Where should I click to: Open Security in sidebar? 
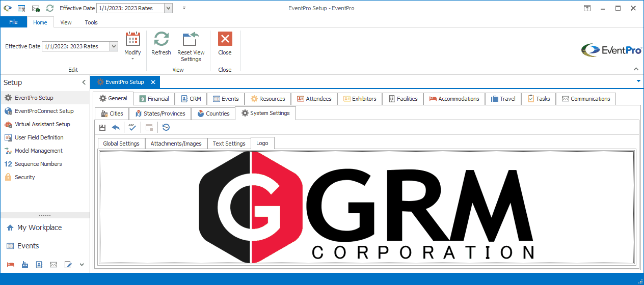tap(45, 177)
